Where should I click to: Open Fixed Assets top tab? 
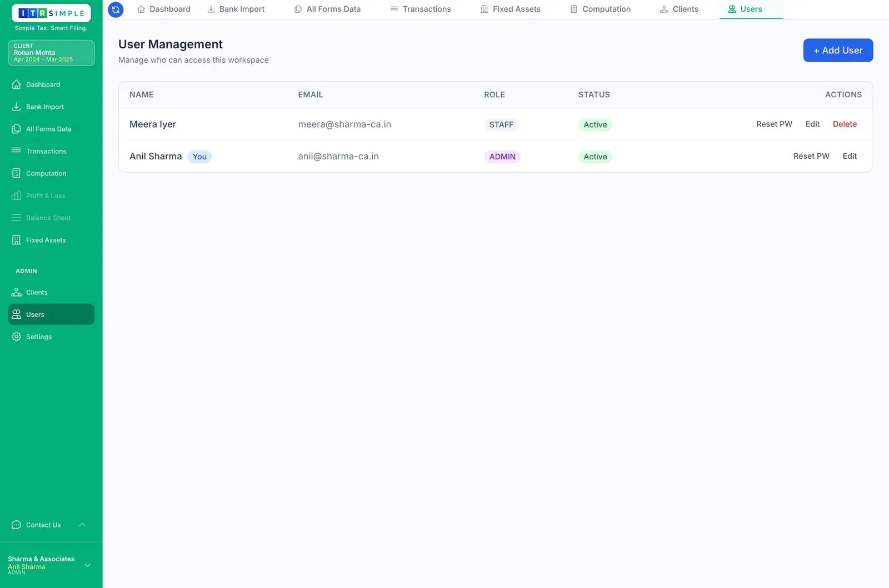(x=511, y=9)
